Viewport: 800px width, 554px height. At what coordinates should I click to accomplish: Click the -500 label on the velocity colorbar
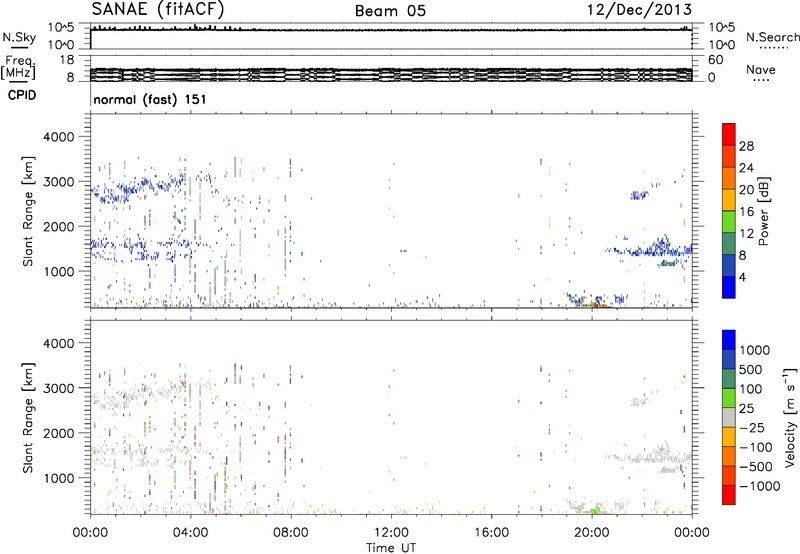pyautogui.click(x=755, y=467)
